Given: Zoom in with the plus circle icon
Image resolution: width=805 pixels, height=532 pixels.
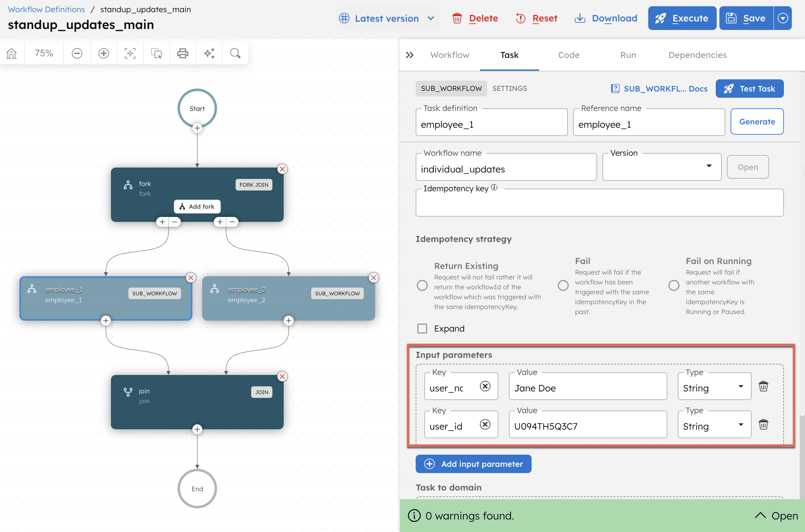Looking at the screenshot, I should (103, 53).
